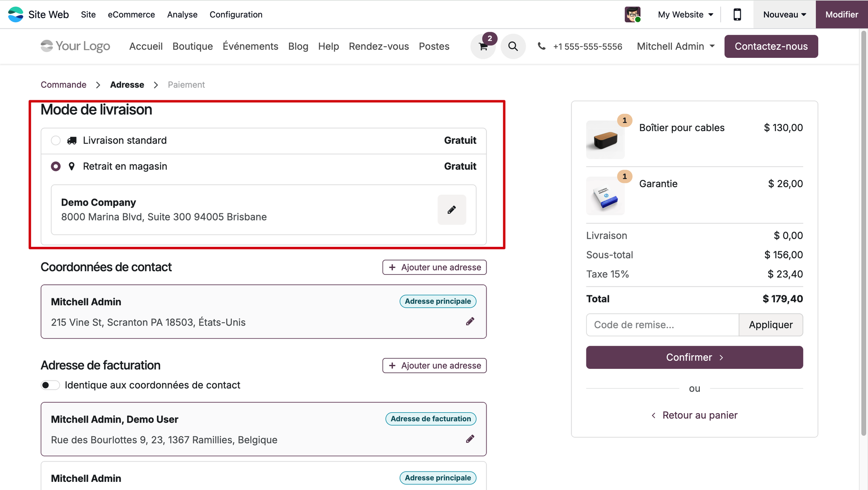Open Mitchell Admin user dropdown
868x490 pixels.
click(675, 47)
